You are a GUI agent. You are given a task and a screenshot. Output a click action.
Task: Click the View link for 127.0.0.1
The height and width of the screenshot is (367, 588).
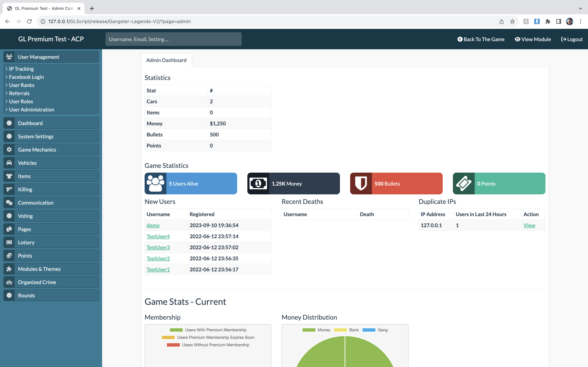tap(529, 225)
